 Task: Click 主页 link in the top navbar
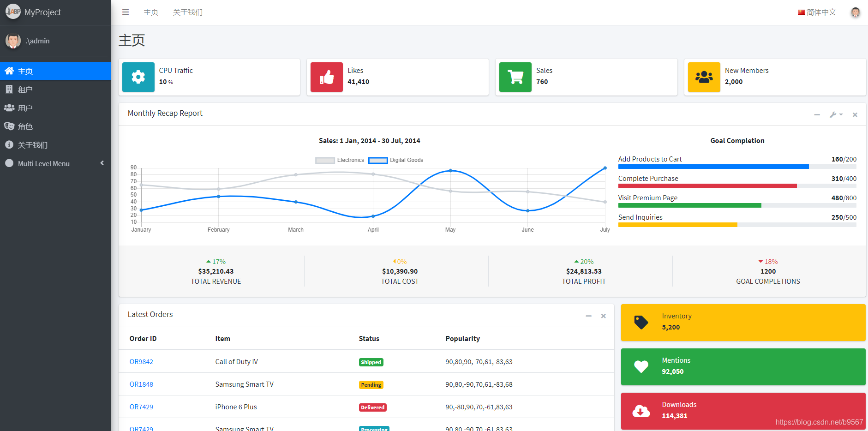click(151, 12)
